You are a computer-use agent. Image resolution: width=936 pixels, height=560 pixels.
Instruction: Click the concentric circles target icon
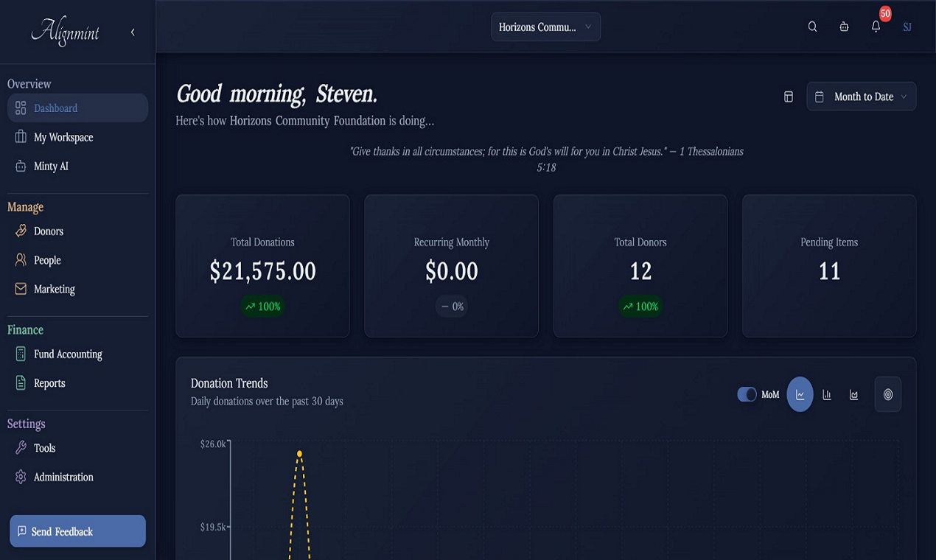click(887, 395)
